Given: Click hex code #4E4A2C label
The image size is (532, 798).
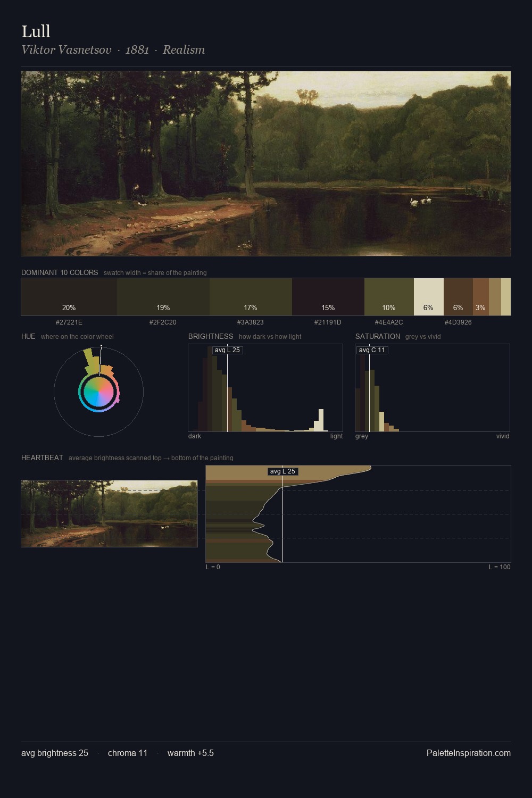Looking at the screenshot, I should click(389, 322).
